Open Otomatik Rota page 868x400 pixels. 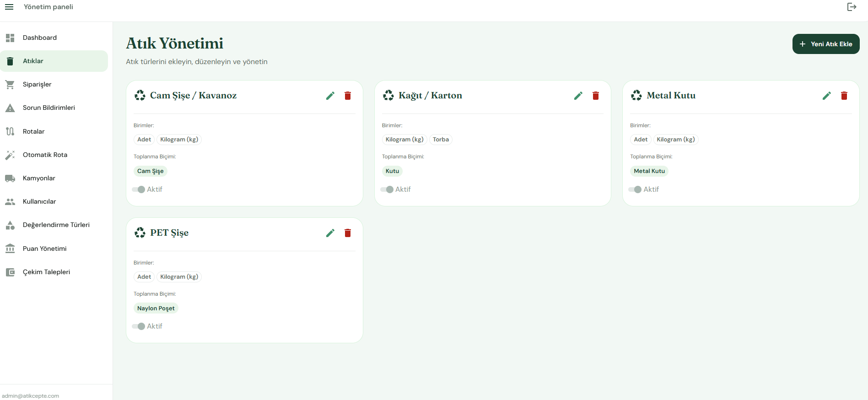(54, 155)
